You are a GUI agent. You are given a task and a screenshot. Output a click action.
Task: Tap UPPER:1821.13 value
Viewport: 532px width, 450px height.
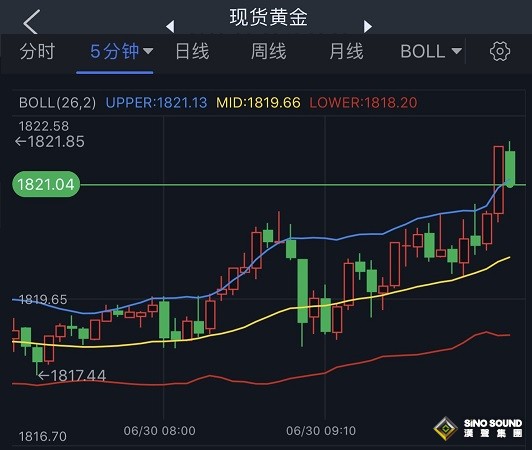156,103
